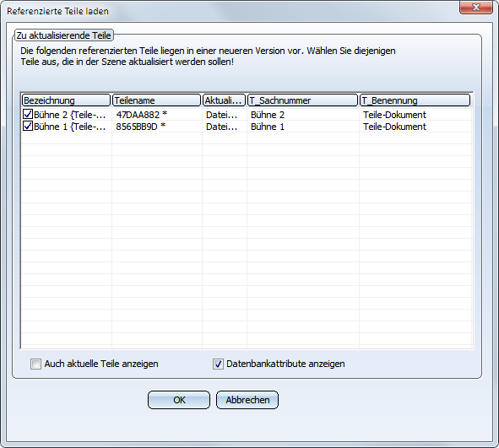Screen dimensions: 499x448
Task: Sort by the Teilename column header
Action: click(x=156, y=100)
